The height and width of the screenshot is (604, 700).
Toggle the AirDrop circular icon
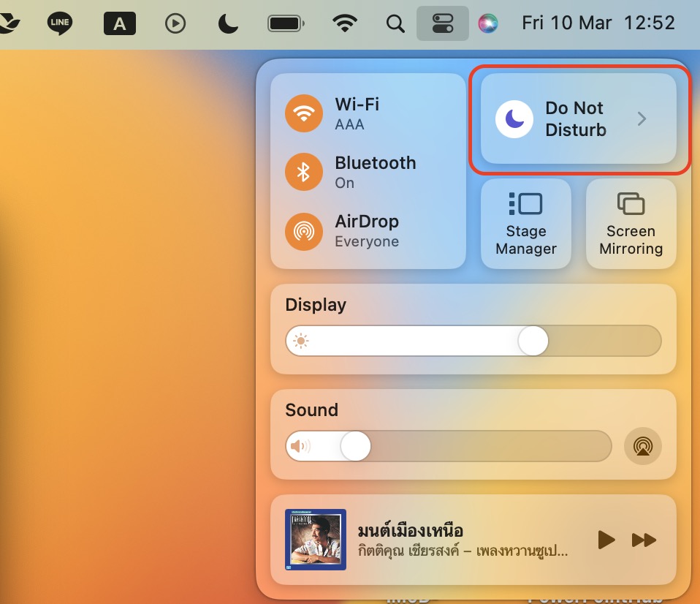(304, 230)
